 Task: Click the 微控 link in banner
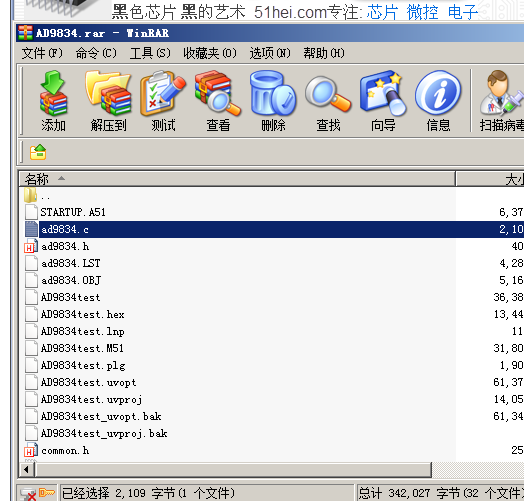click(x=422, y=12)
